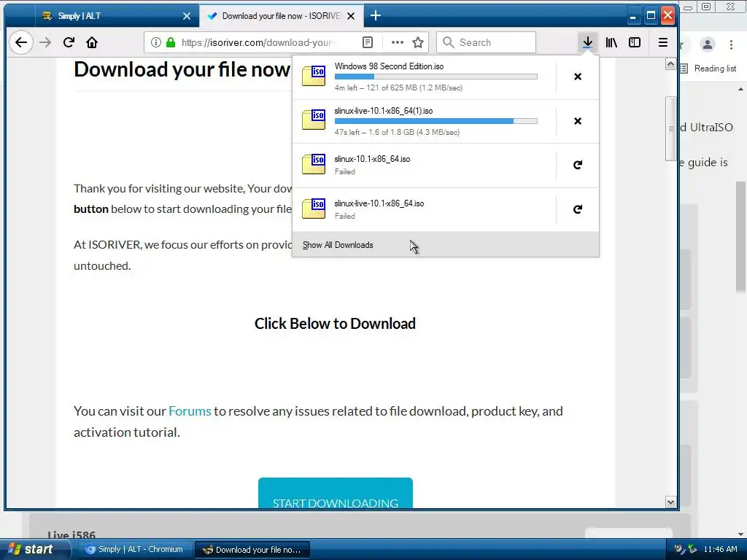Click the Firefox vertical scrollbar thumb
The height and width of the screenshot is (560, 747).
tap(670, 128)
